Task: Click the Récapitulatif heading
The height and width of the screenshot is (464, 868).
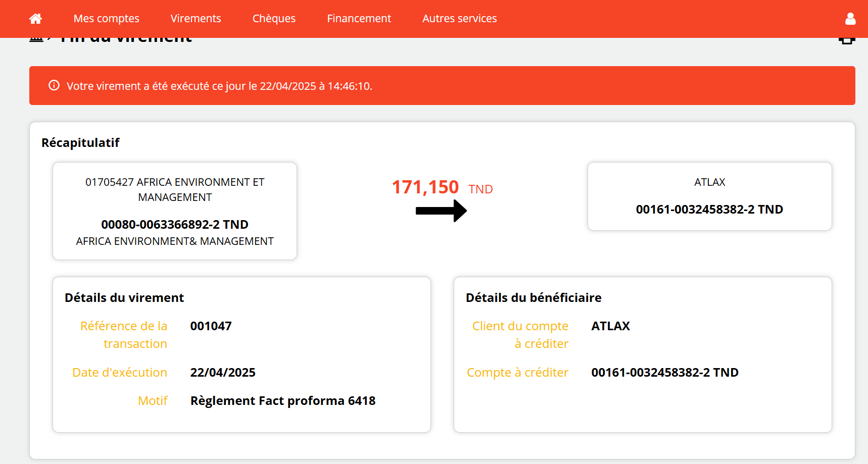Action: [80, 143]
